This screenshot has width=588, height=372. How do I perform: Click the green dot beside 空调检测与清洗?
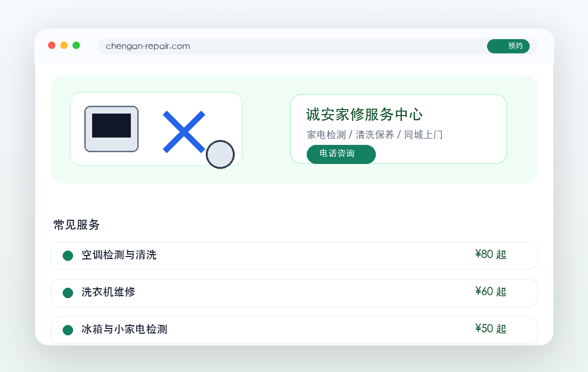pyautogui.click(x=68, y=256)
